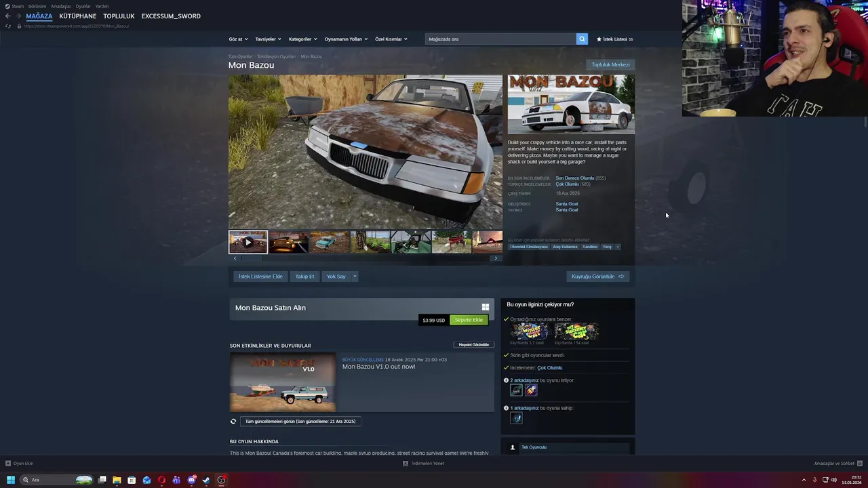Expand the Oynamanın Yolları dropdown
The height and width of the screenshot is (488, 868).
pos(346,39)
